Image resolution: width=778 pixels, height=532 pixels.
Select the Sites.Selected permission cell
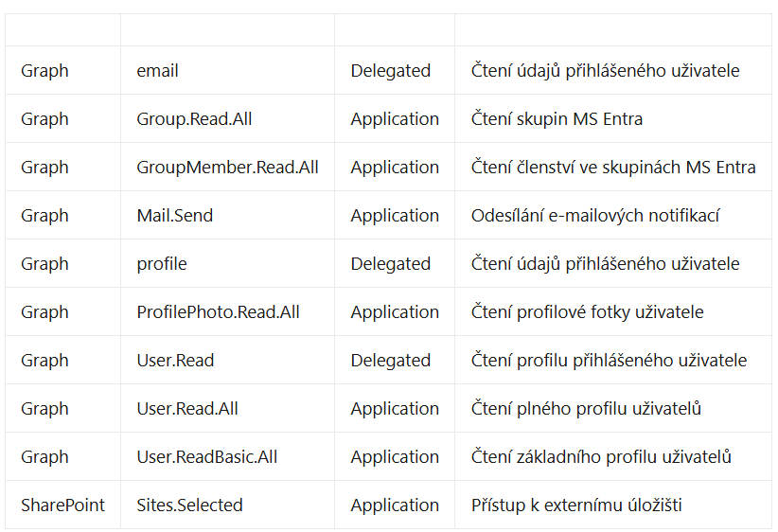pyautogui.click(x=189, y=505)
